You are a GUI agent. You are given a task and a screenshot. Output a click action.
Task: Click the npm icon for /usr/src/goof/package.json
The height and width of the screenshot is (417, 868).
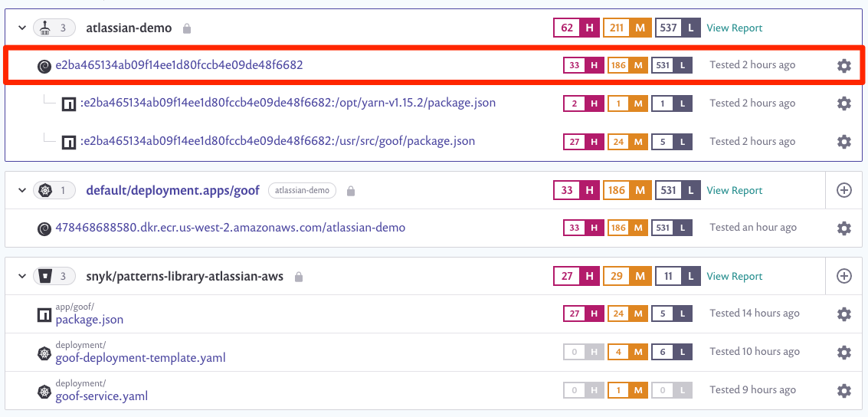69,142
